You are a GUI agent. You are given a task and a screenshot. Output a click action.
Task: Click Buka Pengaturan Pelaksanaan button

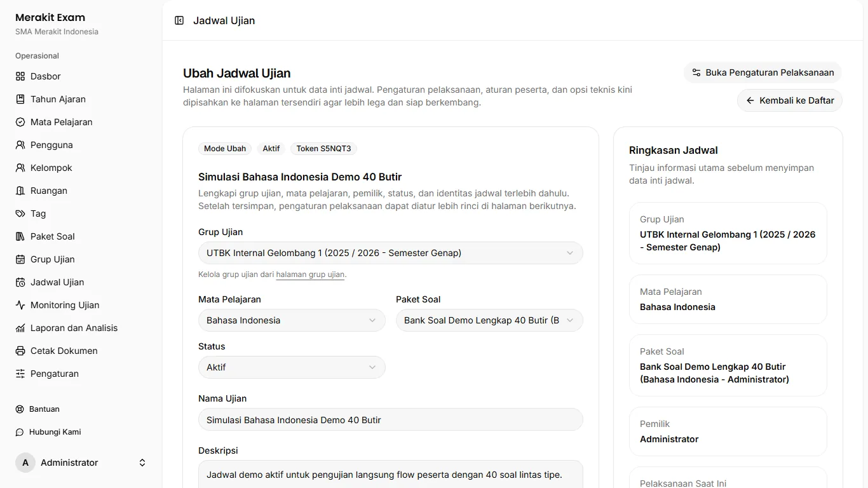point(763,72)
